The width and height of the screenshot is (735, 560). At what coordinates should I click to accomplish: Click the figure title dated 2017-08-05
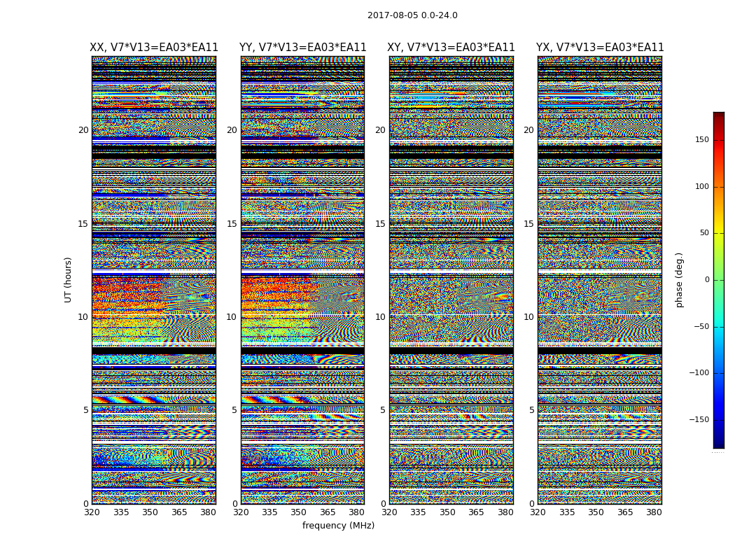pyautogui.click(x=412, y=15)
